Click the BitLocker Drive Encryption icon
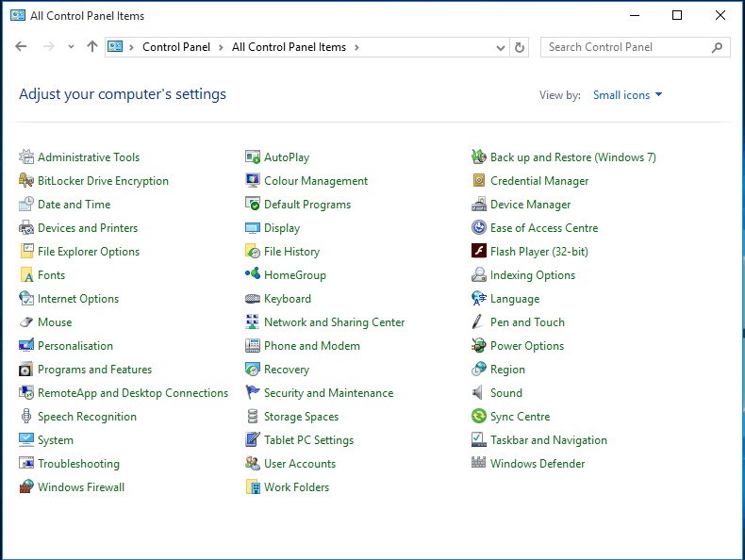 [x=26, y=180]
